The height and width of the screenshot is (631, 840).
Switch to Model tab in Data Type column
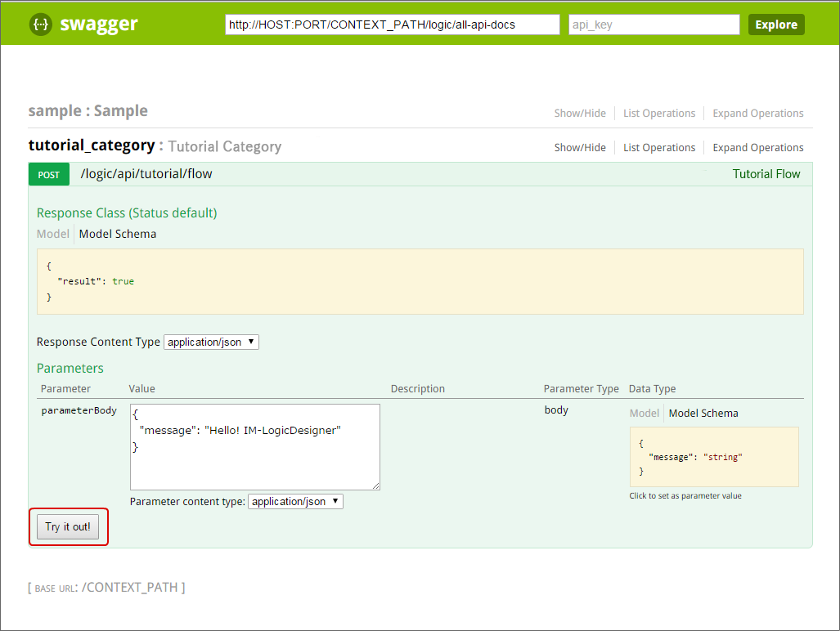pyautogui.click(x=644, y=413)
